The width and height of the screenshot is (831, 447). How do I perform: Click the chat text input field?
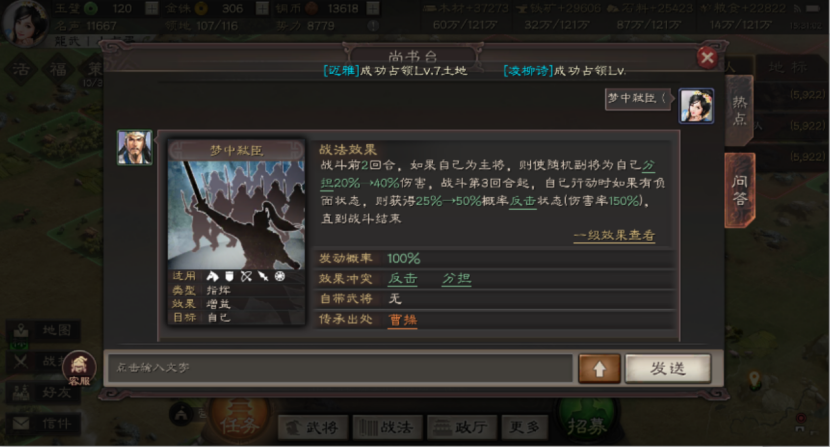[x=340, y=368]
